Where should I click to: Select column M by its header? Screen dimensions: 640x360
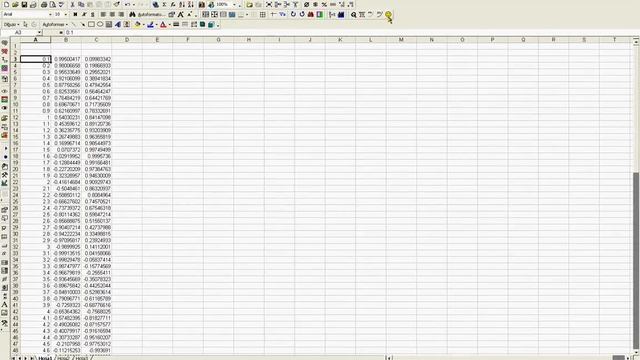point(401,40)
